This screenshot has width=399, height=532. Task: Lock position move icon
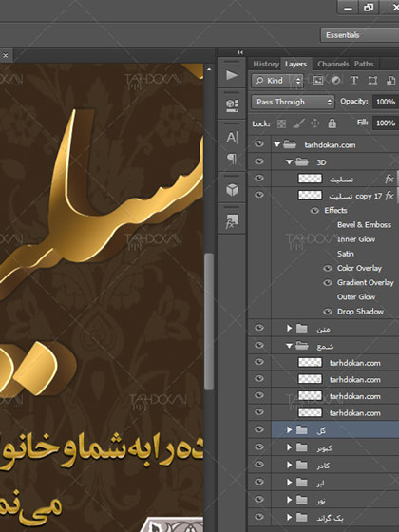(315, 123)
